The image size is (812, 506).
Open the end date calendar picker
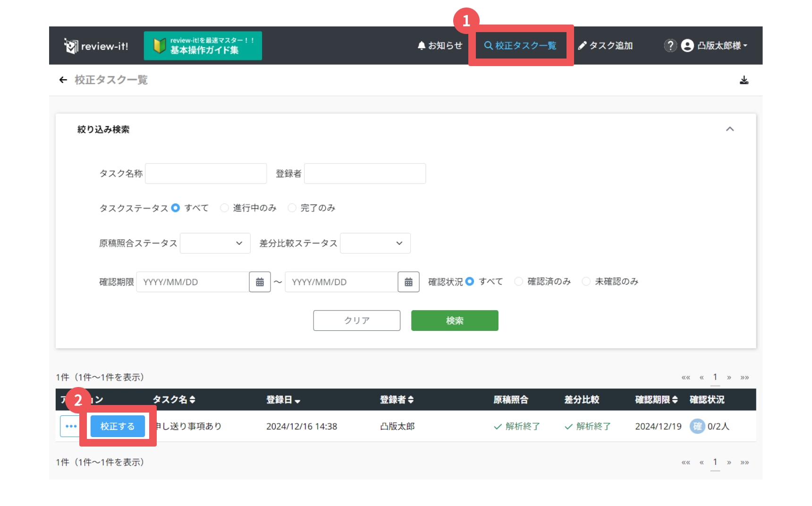(408, 282)
